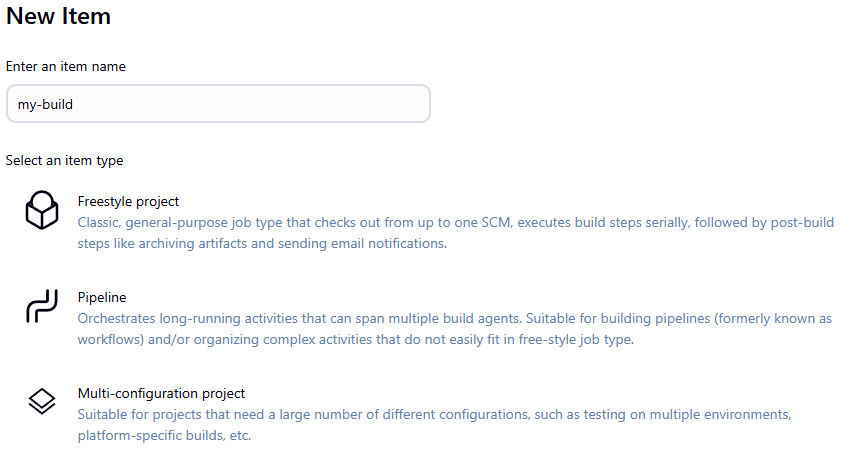Choose the Freestyle project title
Screen dimensions: 861x471
tap(128, 201)
